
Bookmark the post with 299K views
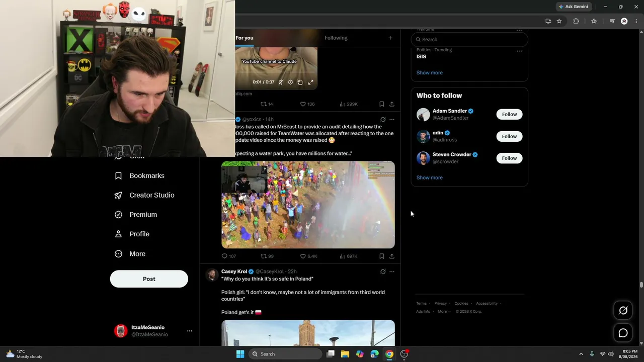[382, 104]
